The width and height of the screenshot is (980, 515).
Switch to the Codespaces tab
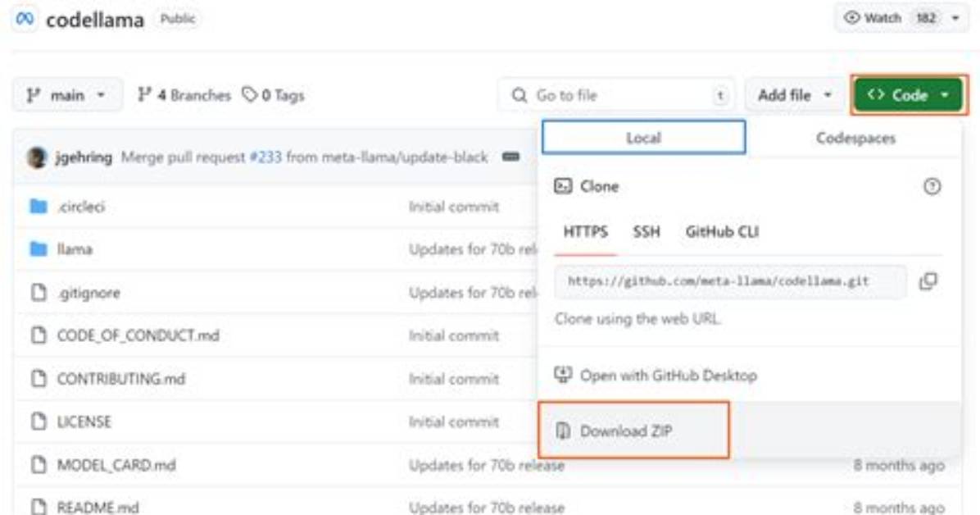(x=855, y=138)
